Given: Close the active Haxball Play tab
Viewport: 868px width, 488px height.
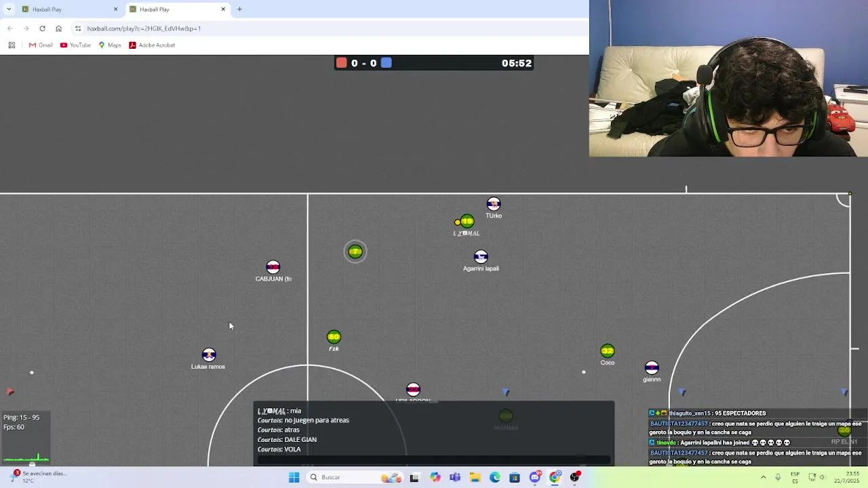Looking at the screenshot, I should (x=223, y=9).
